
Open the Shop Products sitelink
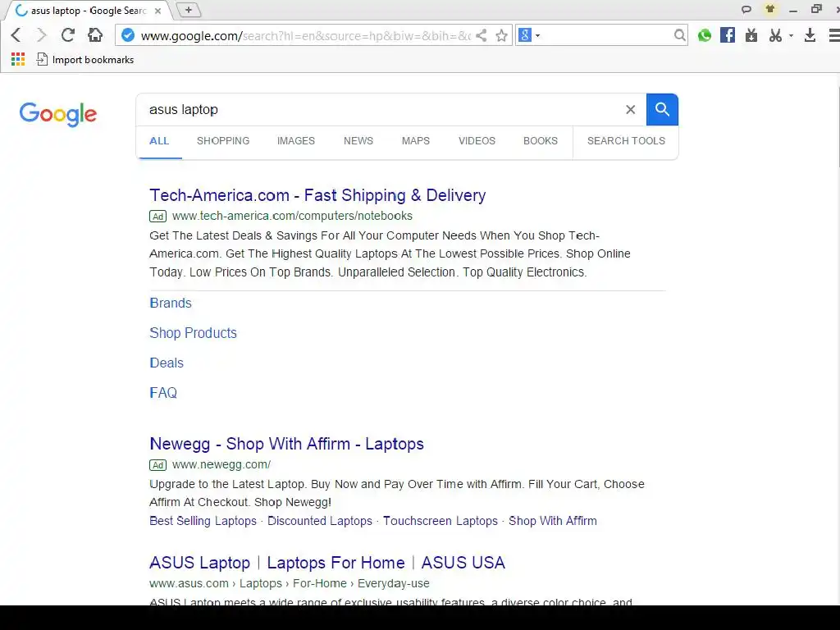(193, 333)
